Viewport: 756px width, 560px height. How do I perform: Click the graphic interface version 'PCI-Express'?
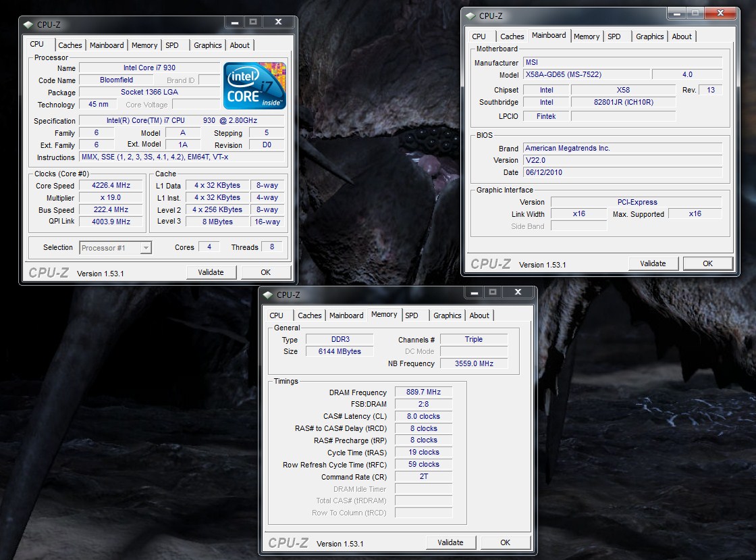(637, 202)
